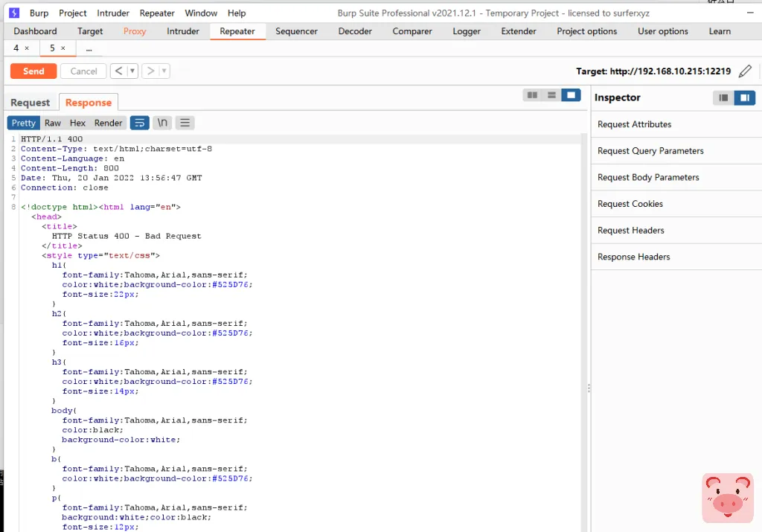The image size is (762, 532).
Task: Switch to the Request message tab
Action: [31, 103]
